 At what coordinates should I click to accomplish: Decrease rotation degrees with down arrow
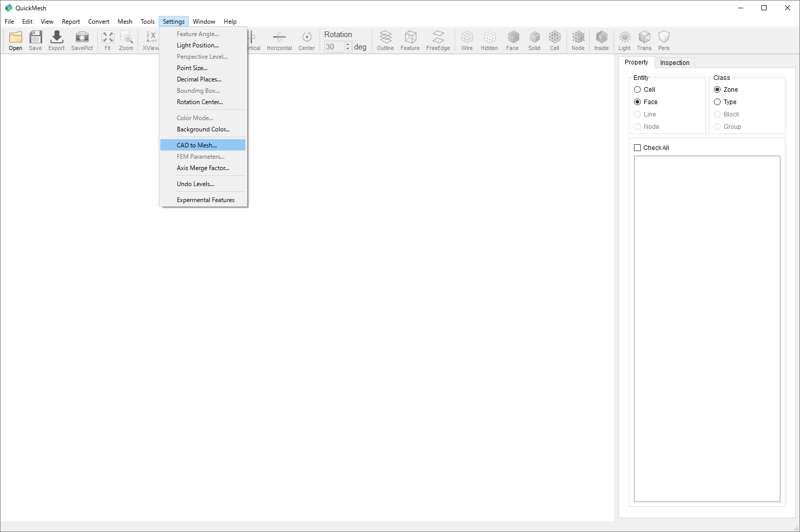click(348, 49)
